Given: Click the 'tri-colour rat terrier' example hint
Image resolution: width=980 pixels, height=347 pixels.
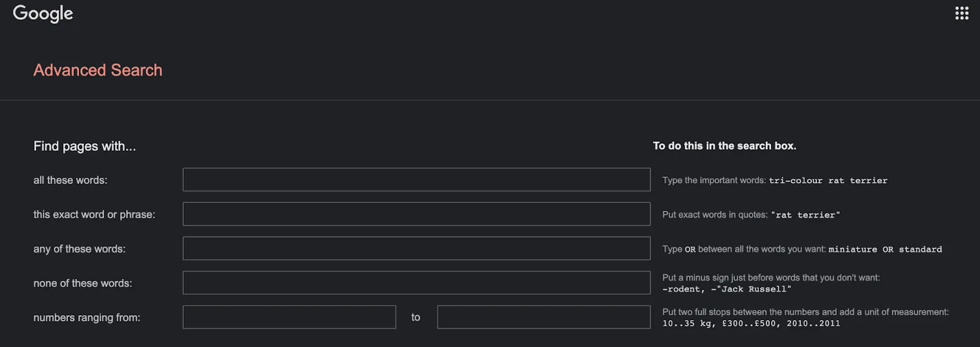Looking at the screenshot, I should click(x=828, y=181).
